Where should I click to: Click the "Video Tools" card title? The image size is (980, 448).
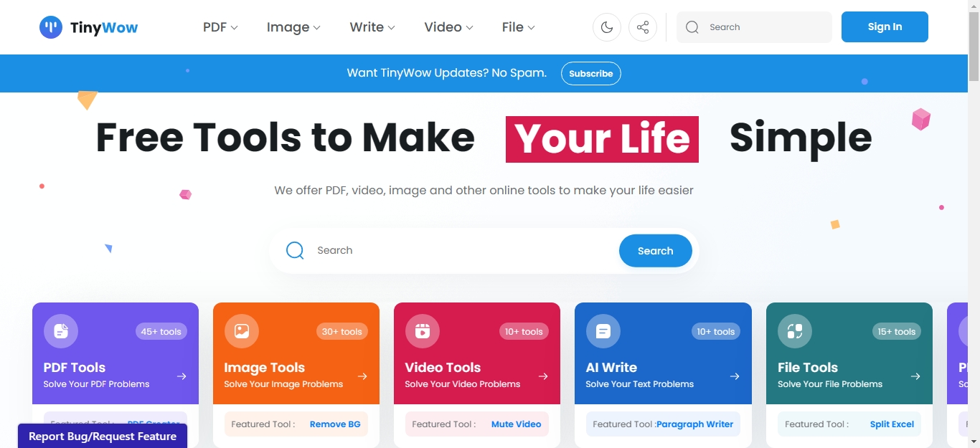443,368
